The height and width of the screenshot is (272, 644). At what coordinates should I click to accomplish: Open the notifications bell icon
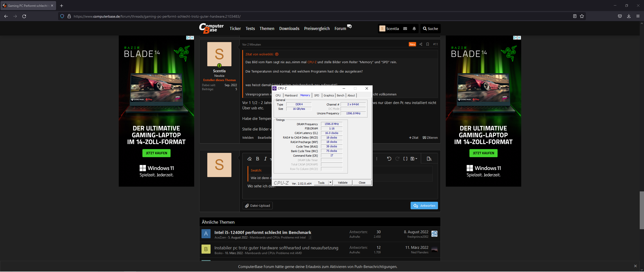(x=414, y=29)
